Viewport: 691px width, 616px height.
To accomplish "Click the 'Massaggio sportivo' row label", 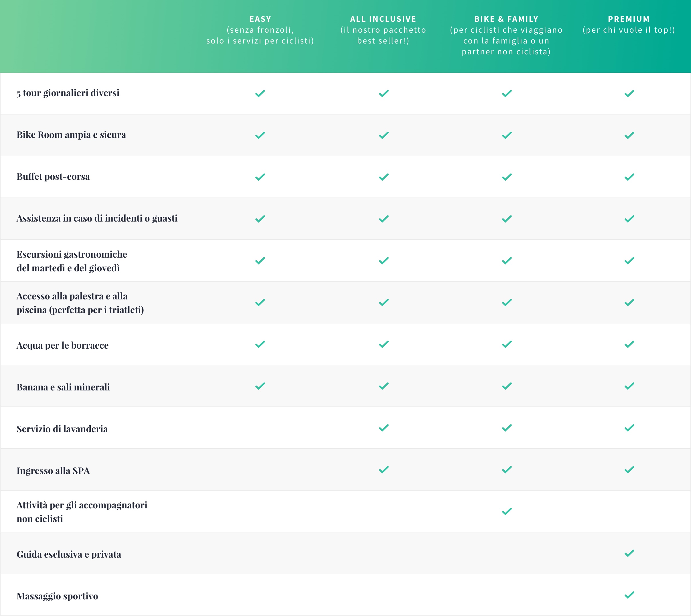I will pyautogui.click(x=57, y=596).
